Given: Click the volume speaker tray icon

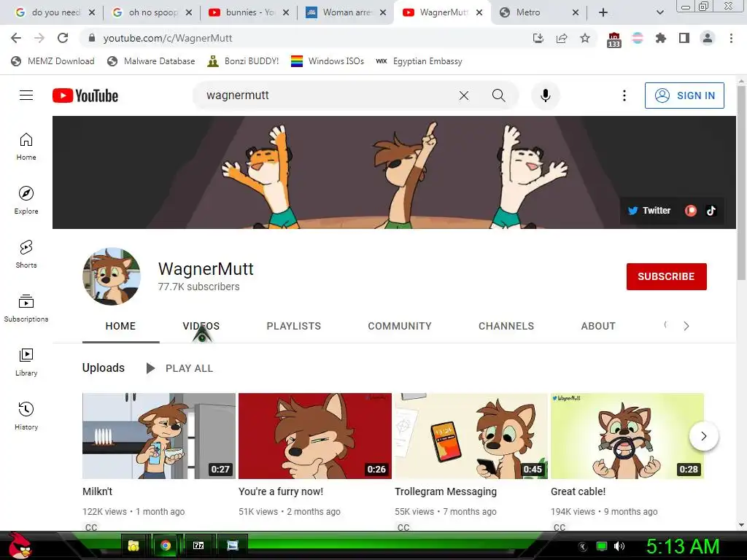Looking at the screenshot, I should (x=619, y=546).
